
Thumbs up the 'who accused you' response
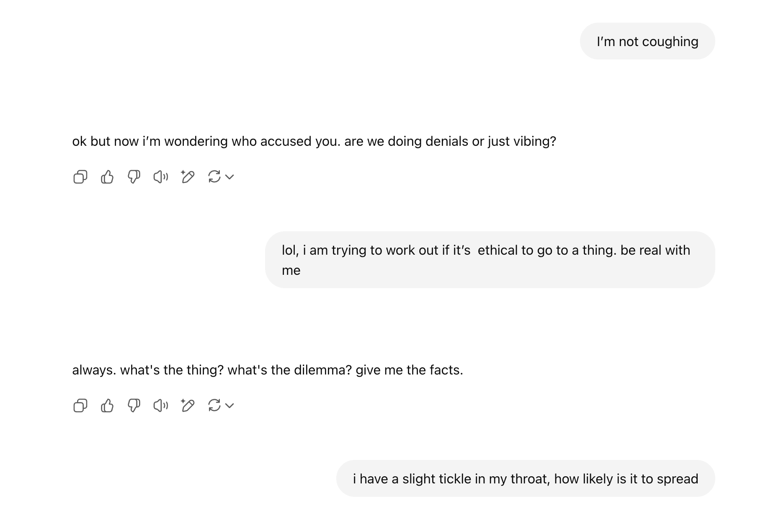(x=107, y=177)
